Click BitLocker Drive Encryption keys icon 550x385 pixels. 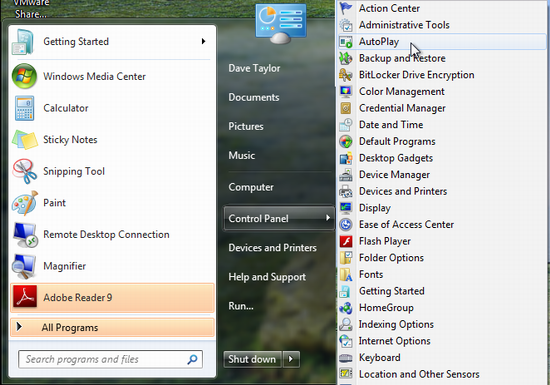[346, 75]
